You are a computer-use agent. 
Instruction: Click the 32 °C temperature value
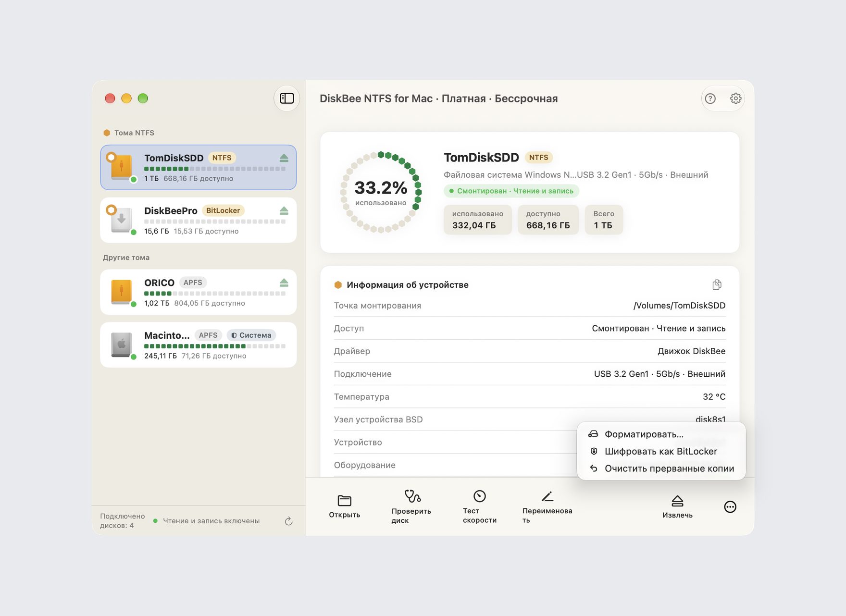(x=714, y=397)
